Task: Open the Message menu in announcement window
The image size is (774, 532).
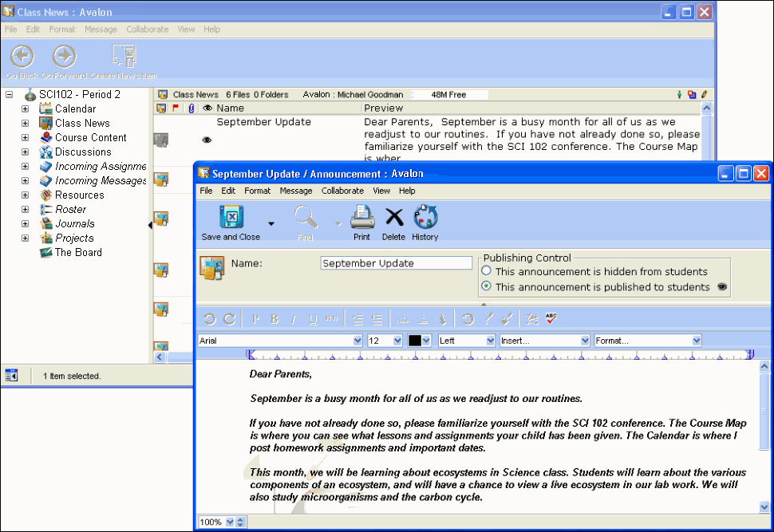Action: [296, 191]
